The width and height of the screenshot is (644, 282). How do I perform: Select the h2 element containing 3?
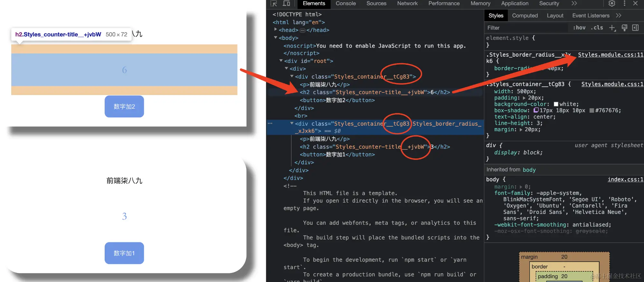[375, 147]
